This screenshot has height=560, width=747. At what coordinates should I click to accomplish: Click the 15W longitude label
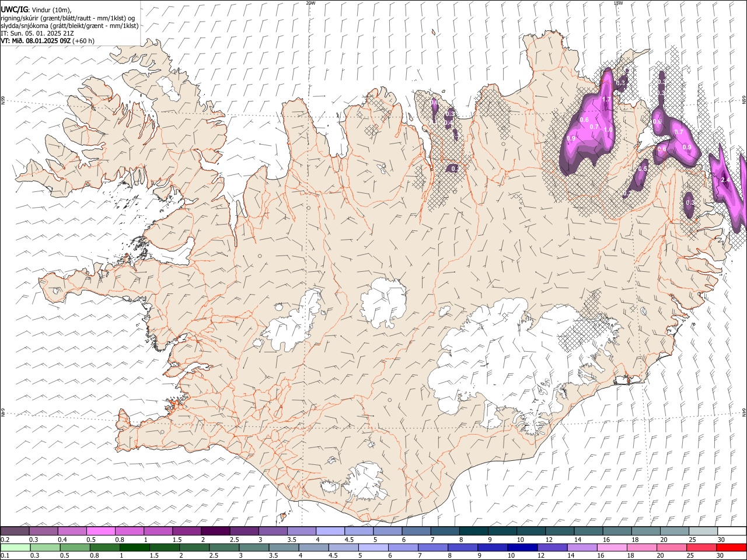click(618, 3)
